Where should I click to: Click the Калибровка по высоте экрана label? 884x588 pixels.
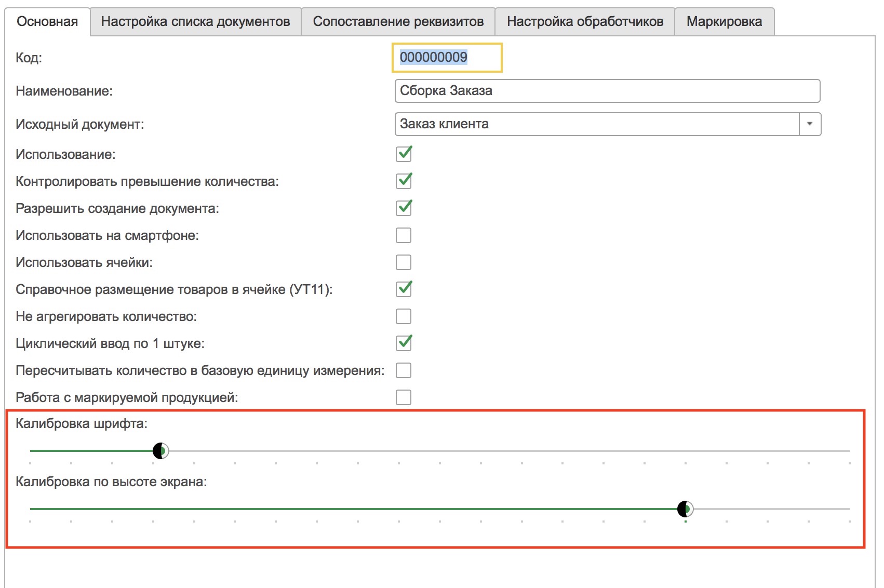pos(111,482)
